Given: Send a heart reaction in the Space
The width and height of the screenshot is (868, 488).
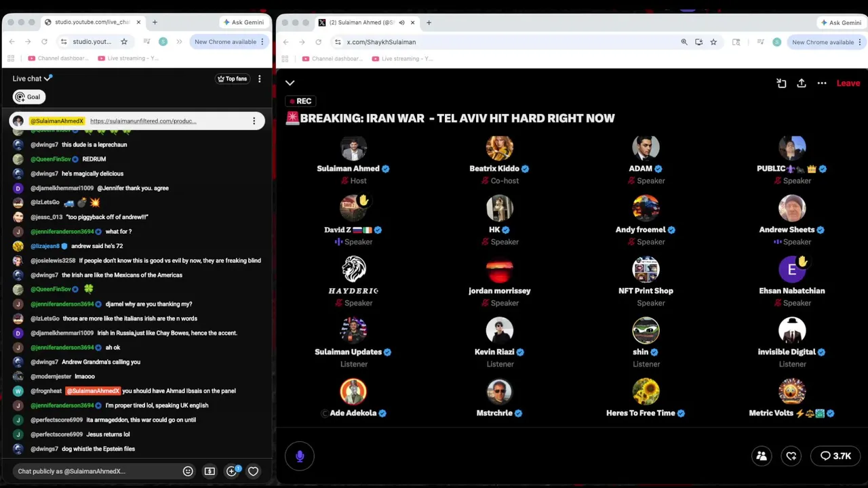Looking at the screenshot, I should [x=791, y=456].
